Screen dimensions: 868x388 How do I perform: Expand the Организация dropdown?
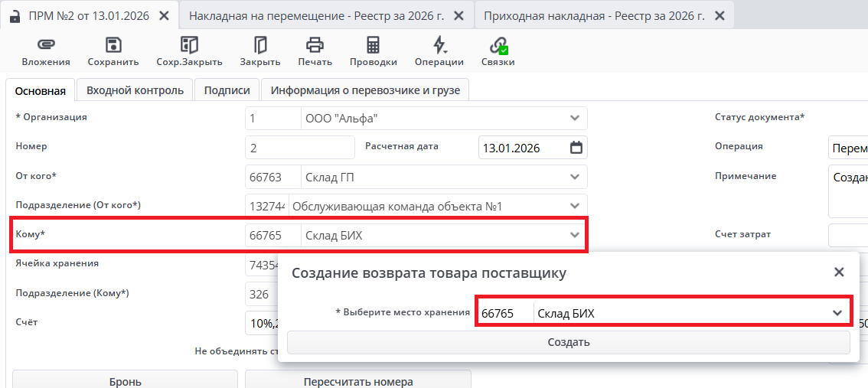(575, 119)
